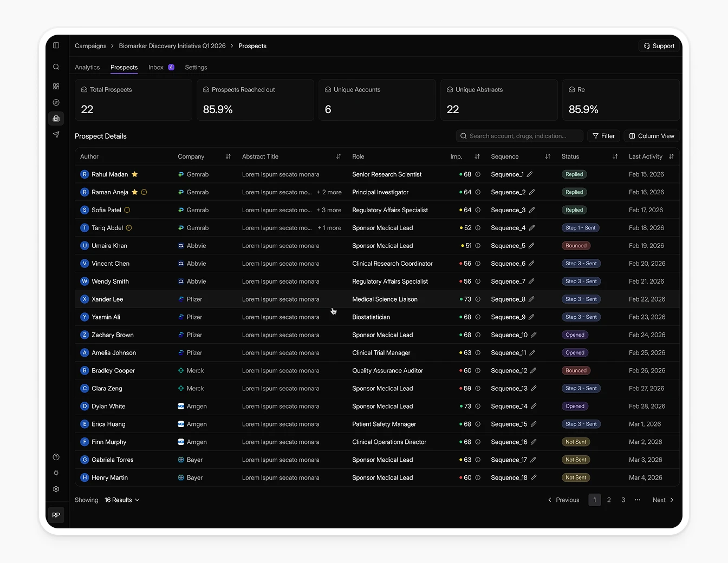Click the paper plane send icon
Viewport: 728px width, 563px height.
(x=56, y=135)
